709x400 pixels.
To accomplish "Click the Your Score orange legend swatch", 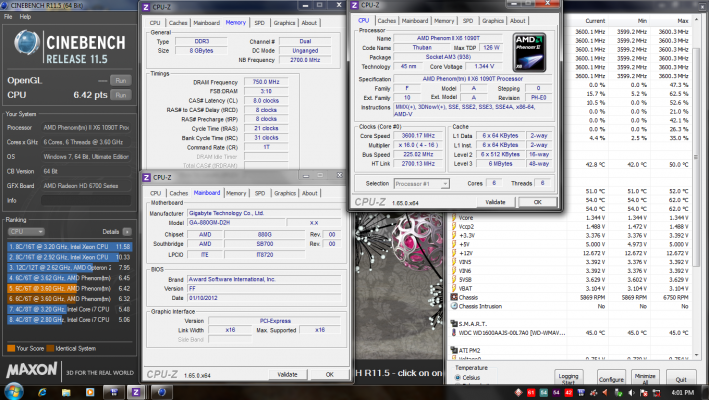I will pos(11,348).
